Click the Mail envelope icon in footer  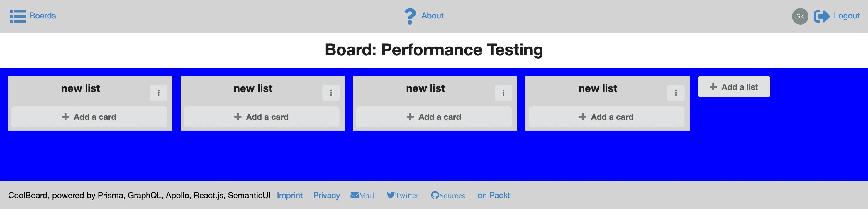(355, 195)
